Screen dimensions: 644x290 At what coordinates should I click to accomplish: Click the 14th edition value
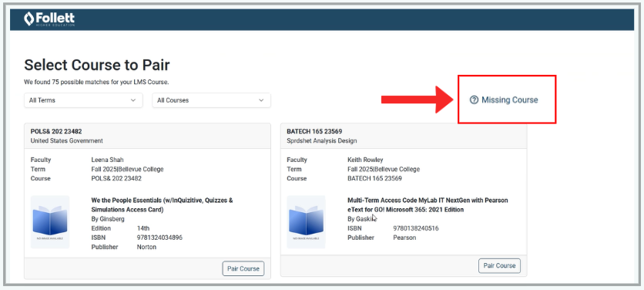tap(143, 228)
